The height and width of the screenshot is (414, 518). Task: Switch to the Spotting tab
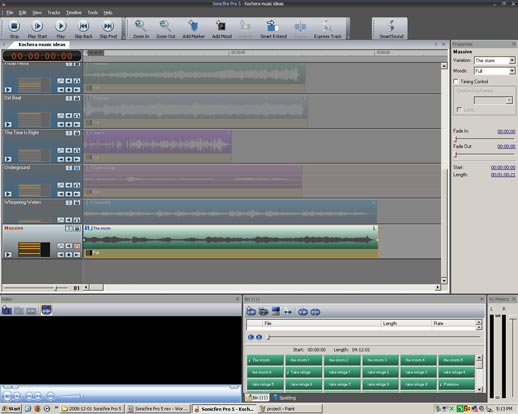click(285, 398)
